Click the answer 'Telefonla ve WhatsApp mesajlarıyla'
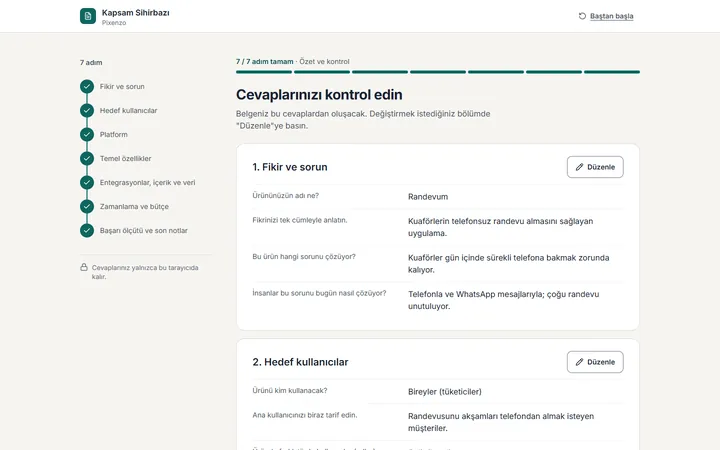The width and height of the screenshot is (720, 450). point(504,300)
